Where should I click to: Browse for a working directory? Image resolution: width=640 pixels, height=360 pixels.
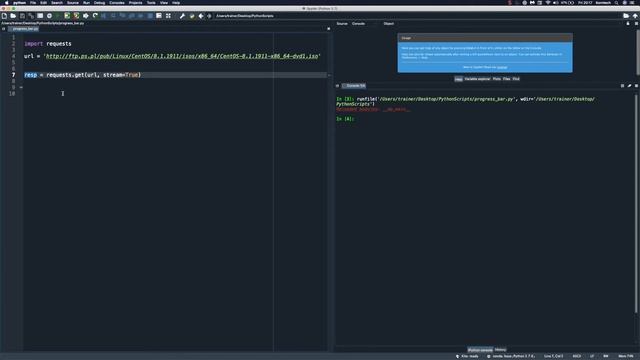point(626,16)
